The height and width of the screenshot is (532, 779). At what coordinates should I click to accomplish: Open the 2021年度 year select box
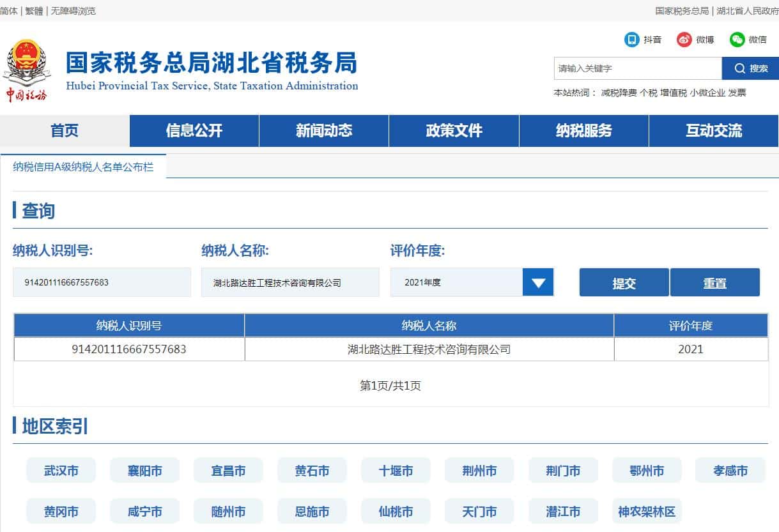[456, 282]
